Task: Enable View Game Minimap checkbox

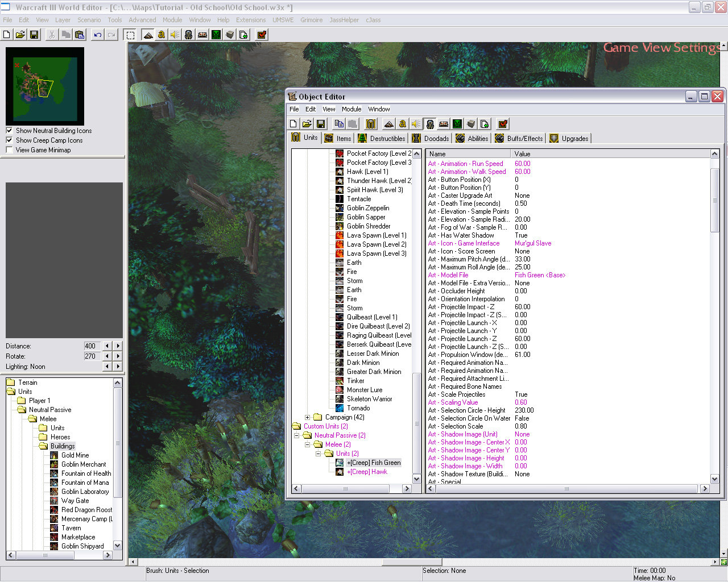Action: point(9,149)
